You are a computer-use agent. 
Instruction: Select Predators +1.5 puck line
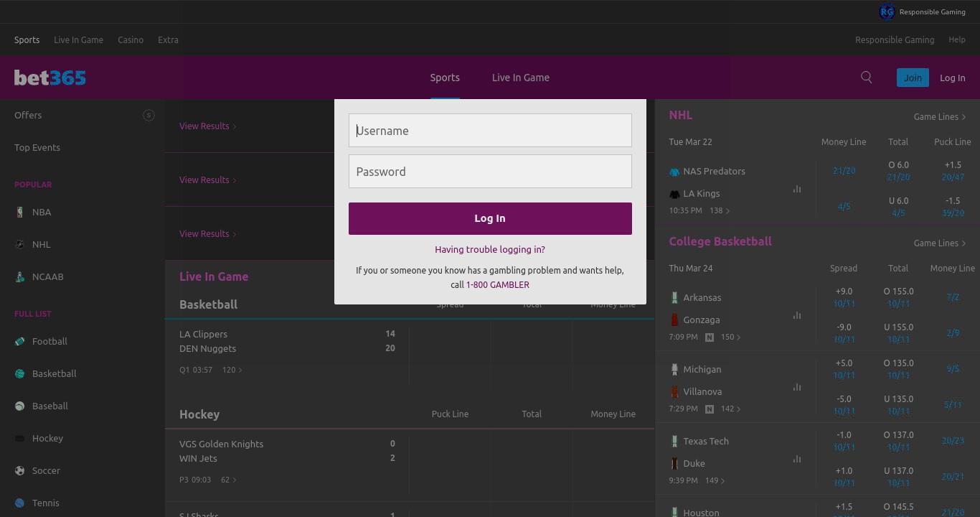click(953, 171)
